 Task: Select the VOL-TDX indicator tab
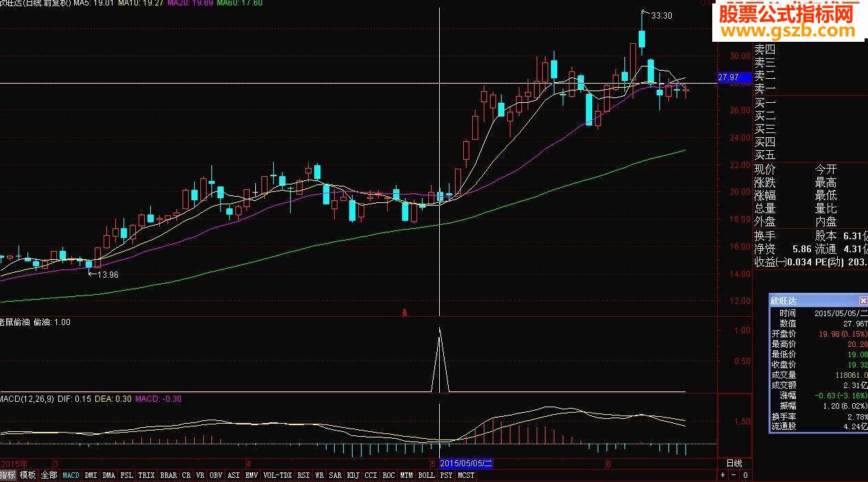point(278,475)
